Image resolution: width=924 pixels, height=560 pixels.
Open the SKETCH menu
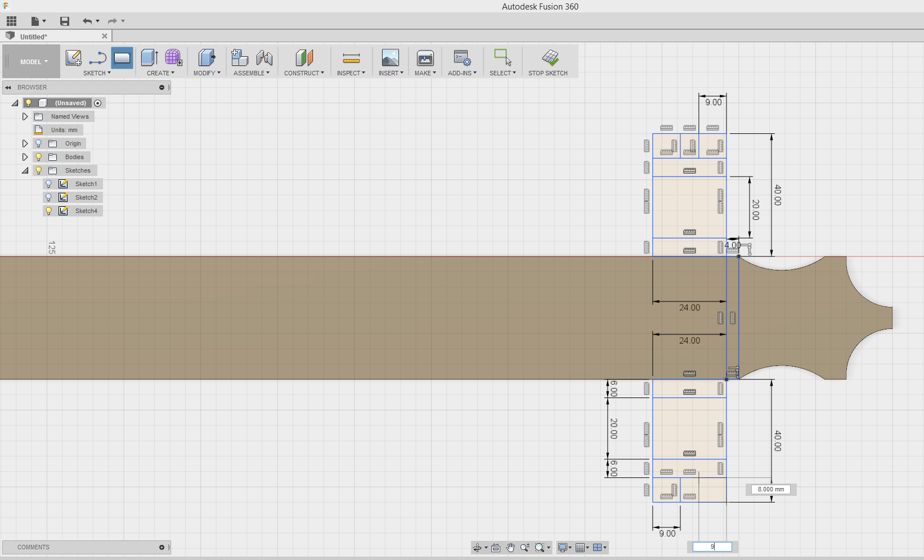pyautogui.click(x=97, y=73)
